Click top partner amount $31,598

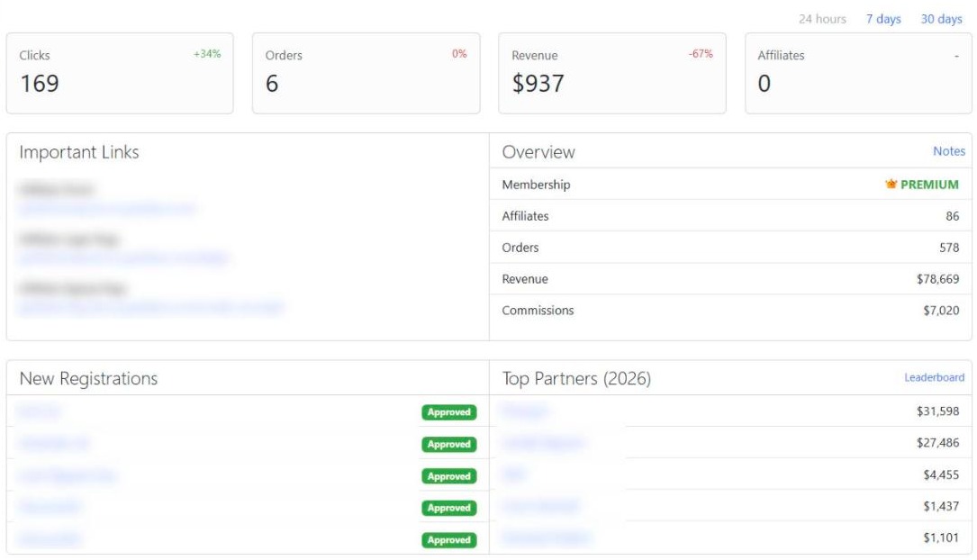point(937,411)
